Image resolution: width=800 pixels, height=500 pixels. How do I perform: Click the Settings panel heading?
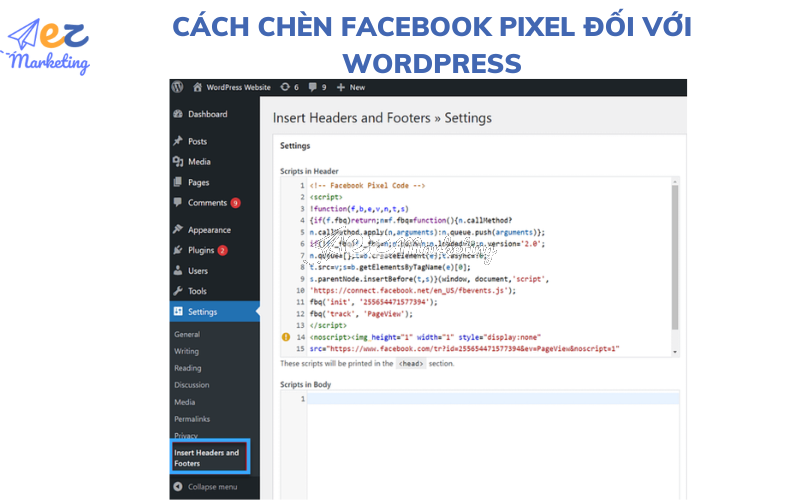click(295, 145)
